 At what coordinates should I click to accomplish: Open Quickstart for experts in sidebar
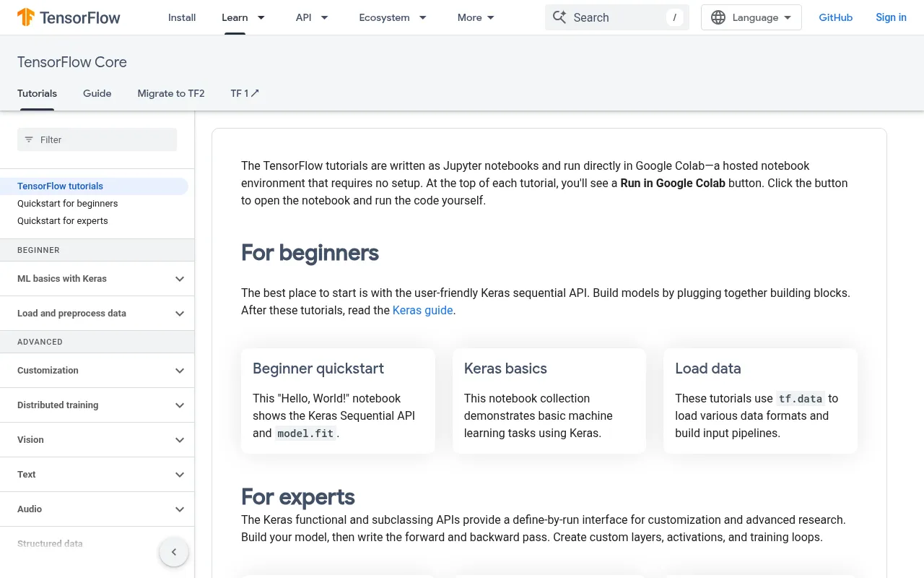[63, 221]
